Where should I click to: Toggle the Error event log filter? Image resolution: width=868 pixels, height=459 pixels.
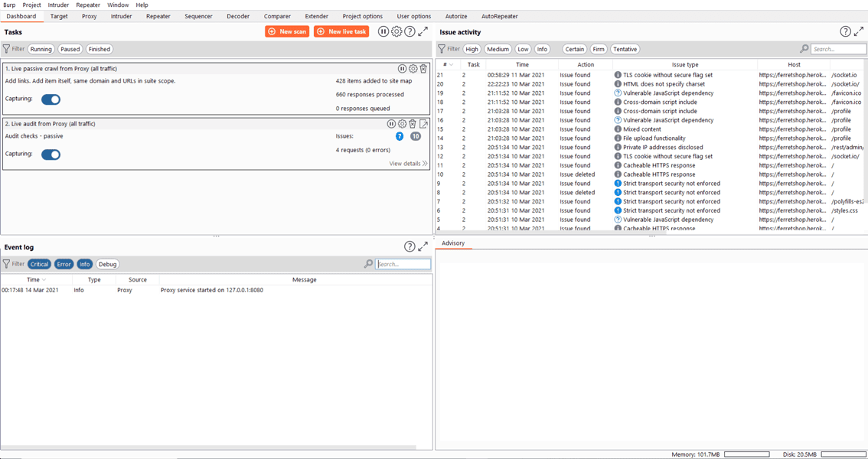(x=64, y=265)
